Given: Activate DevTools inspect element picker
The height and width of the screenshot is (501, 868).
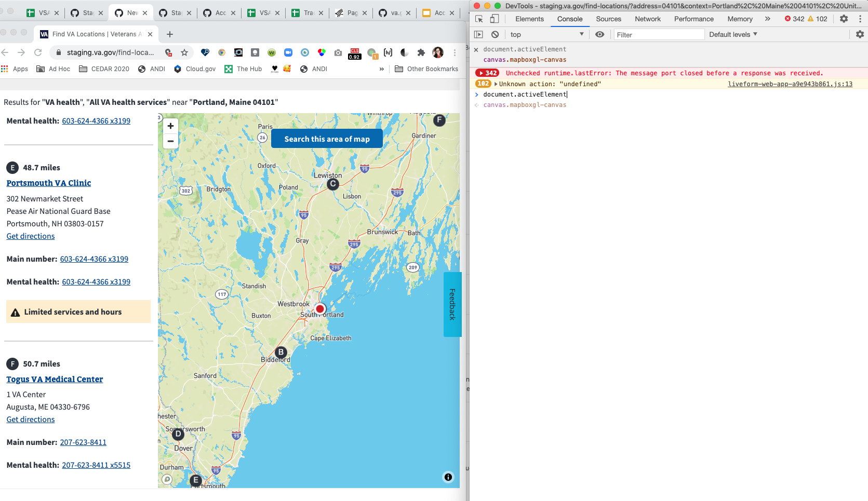Looking at the screenshot, I should (x=479, y=19).
